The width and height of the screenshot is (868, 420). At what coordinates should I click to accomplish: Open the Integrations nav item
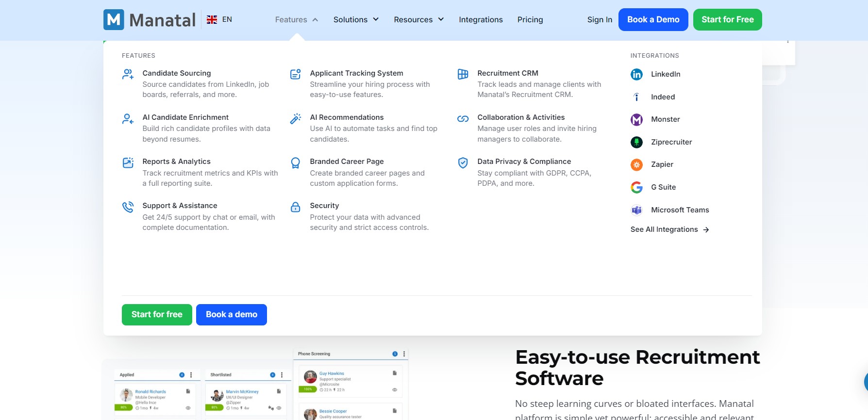coord(481,19)
